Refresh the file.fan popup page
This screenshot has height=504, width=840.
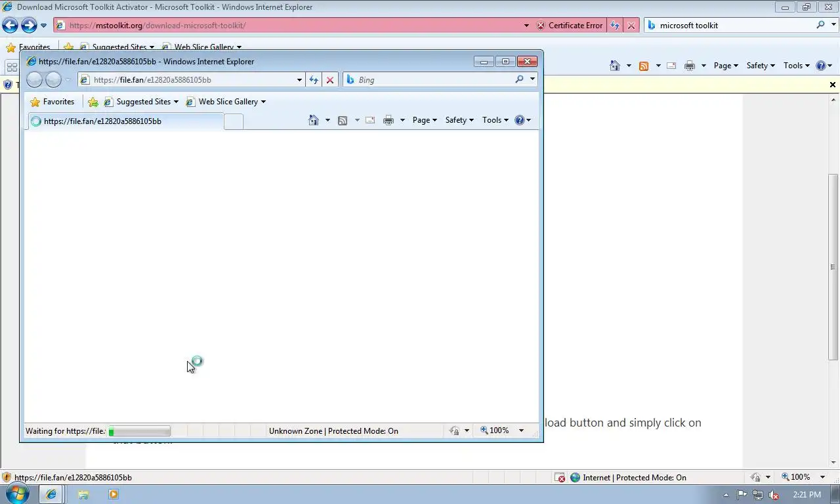click(314, 80)
